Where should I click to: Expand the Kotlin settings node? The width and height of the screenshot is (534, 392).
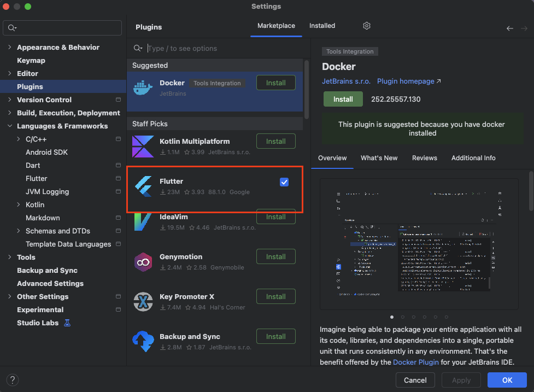click(19, 204)
